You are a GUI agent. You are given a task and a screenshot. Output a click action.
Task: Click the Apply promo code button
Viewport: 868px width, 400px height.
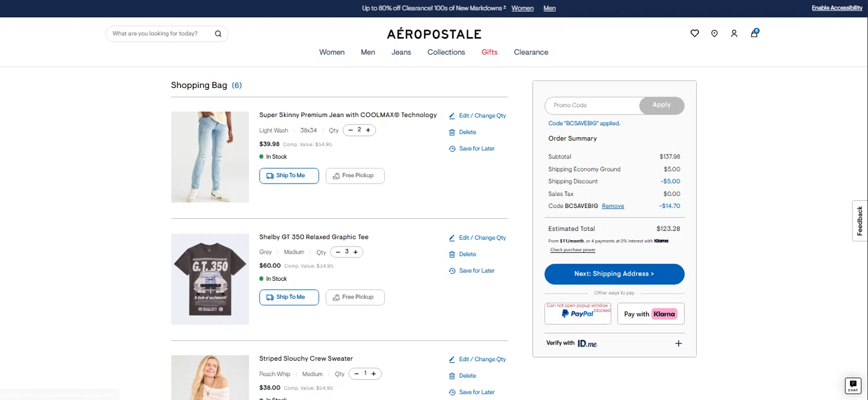pyautogui.click(x=662, y=105)
